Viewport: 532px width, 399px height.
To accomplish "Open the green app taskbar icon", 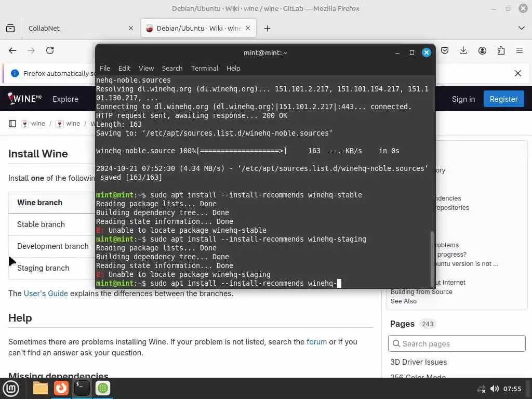I will [103, 388].
